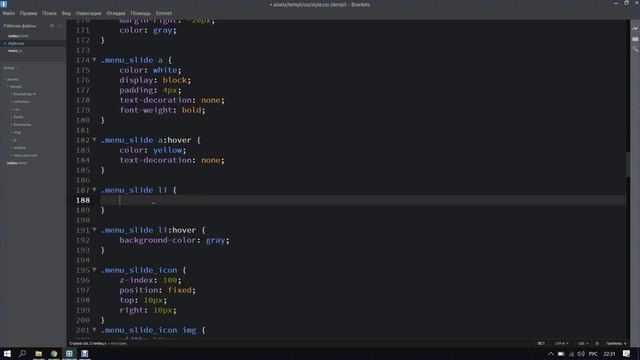Open Windows taskbar search
640x360 pixels.
click(22, 353)
